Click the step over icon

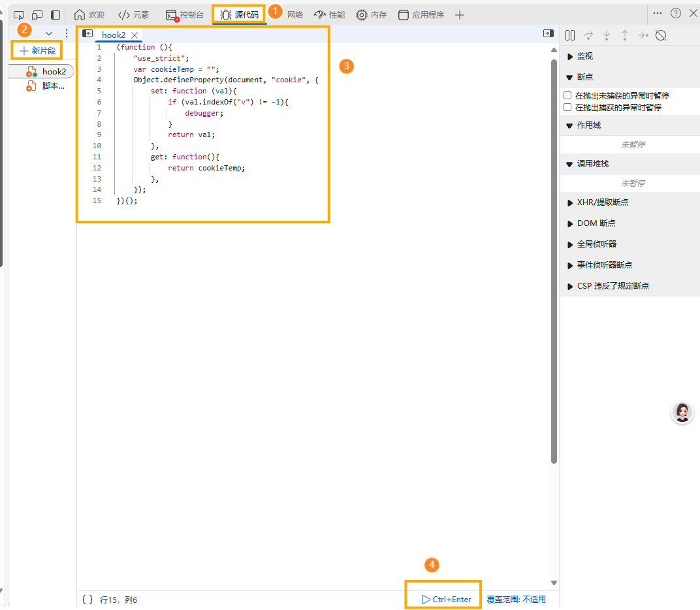pyautogui.click(x=588, y=35)
